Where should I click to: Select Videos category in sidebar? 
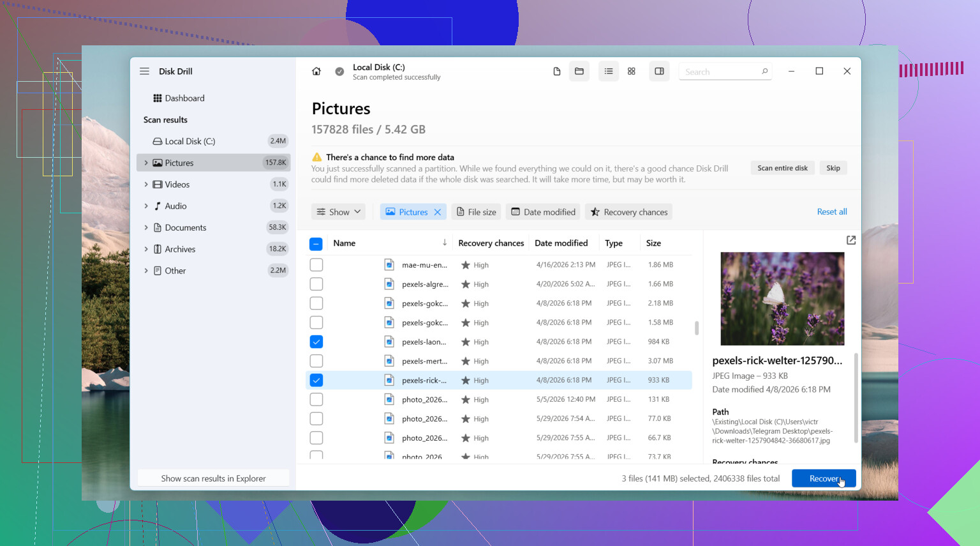(x=213, y=185)
